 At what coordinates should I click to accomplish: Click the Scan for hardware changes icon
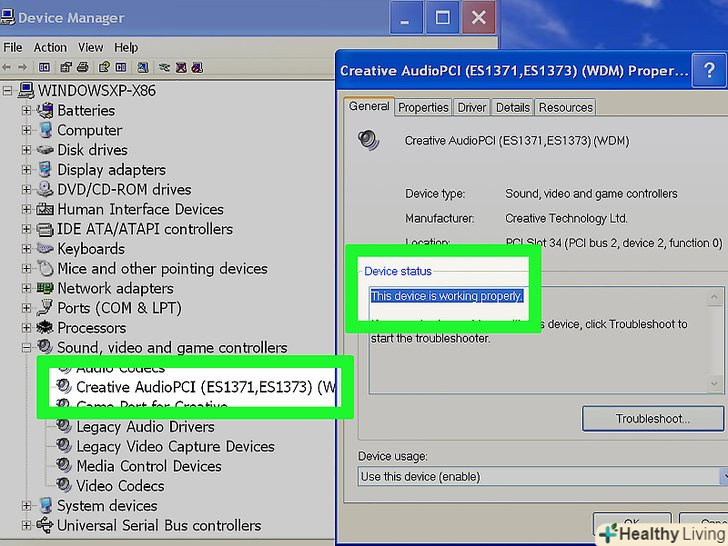pos(142,67)
